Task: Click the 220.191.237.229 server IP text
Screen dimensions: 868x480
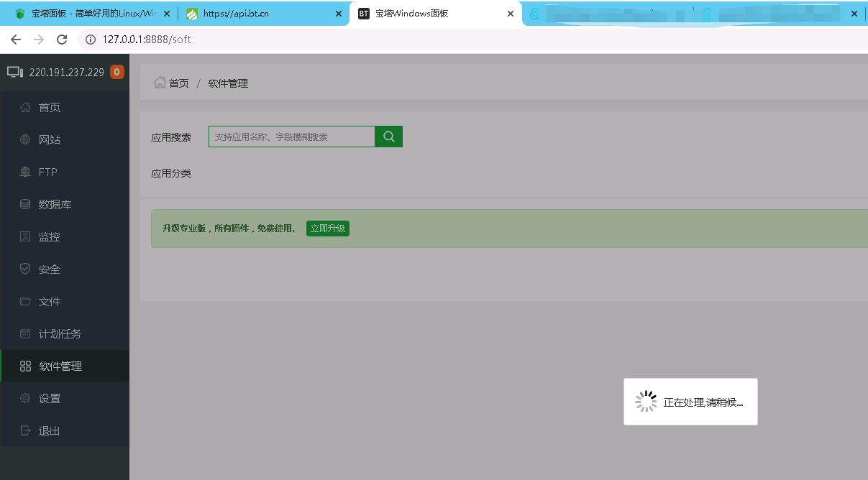Action: tap(67, 73)
